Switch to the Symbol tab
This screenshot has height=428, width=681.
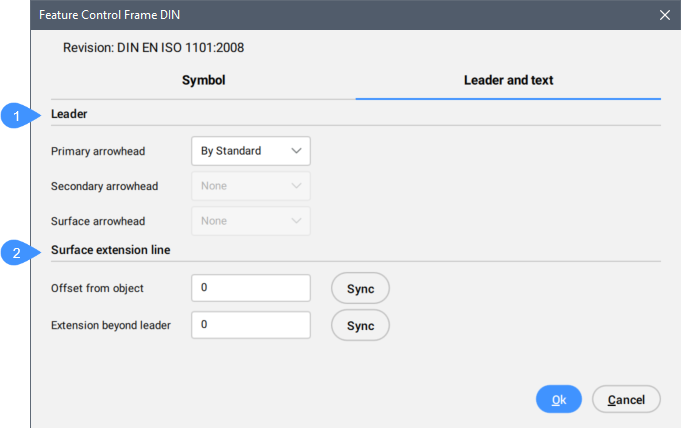[x=203, y=80]
